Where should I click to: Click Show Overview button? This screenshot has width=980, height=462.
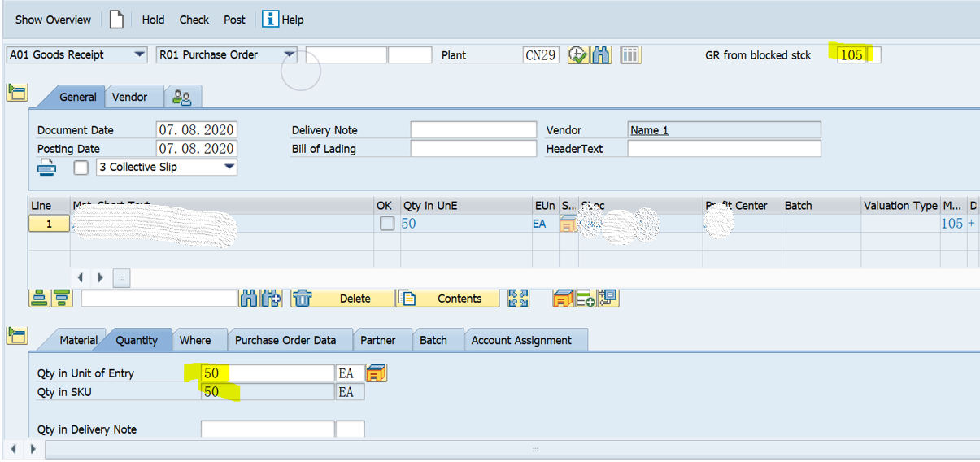(54, 20)
